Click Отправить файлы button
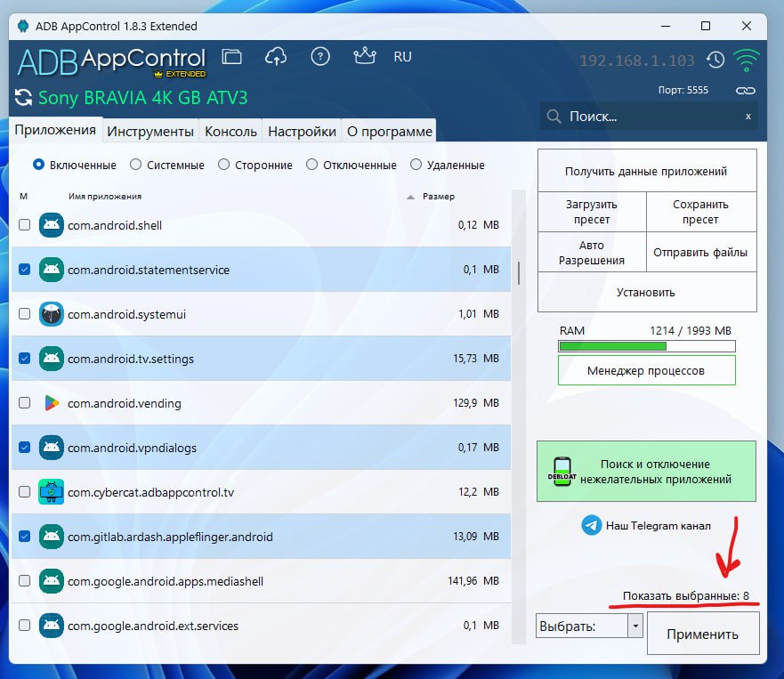784x679 pixels. [701, 253]
